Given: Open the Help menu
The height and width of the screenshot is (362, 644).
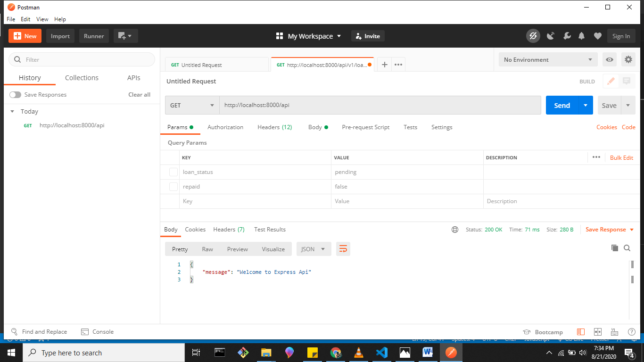Looking at the screenshot, I should point(60,19).
